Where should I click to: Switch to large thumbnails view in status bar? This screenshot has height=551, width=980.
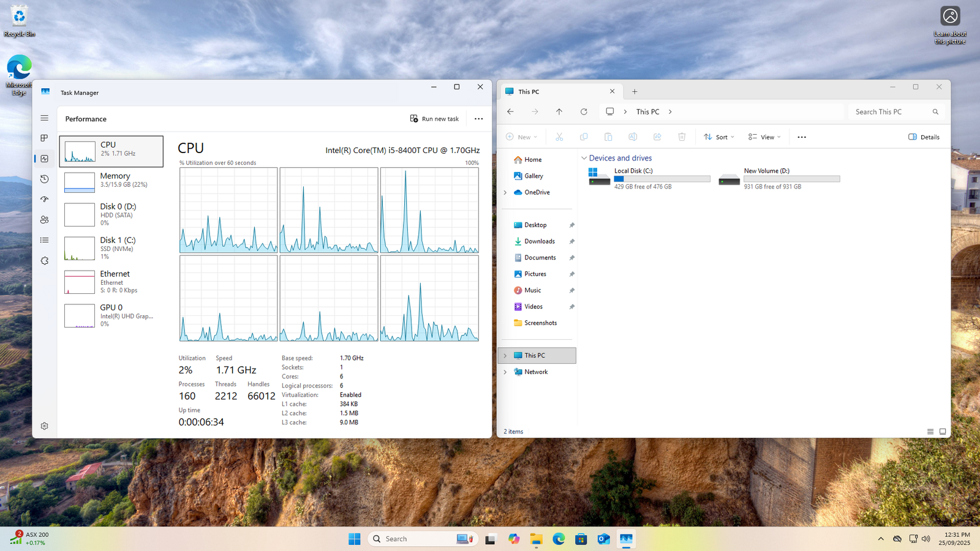tap(943, 432)
